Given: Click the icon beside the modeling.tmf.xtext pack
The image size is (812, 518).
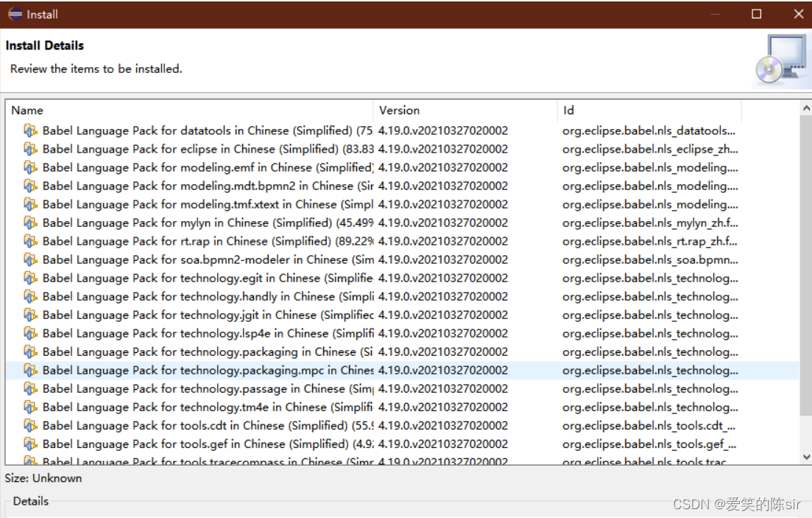Looking at the screenshot, I should (31, 204).
